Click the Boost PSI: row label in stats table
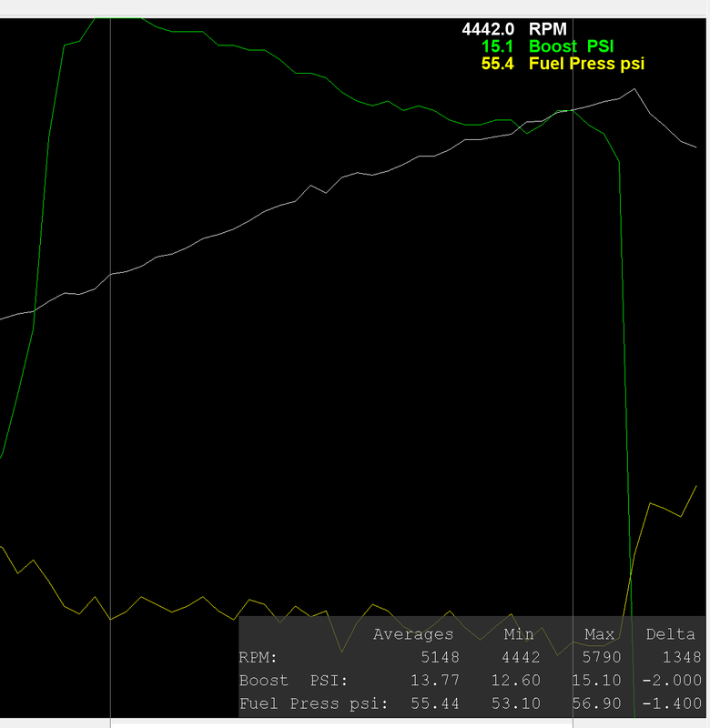This screenshot has width=710, height=728. point(293,681)
